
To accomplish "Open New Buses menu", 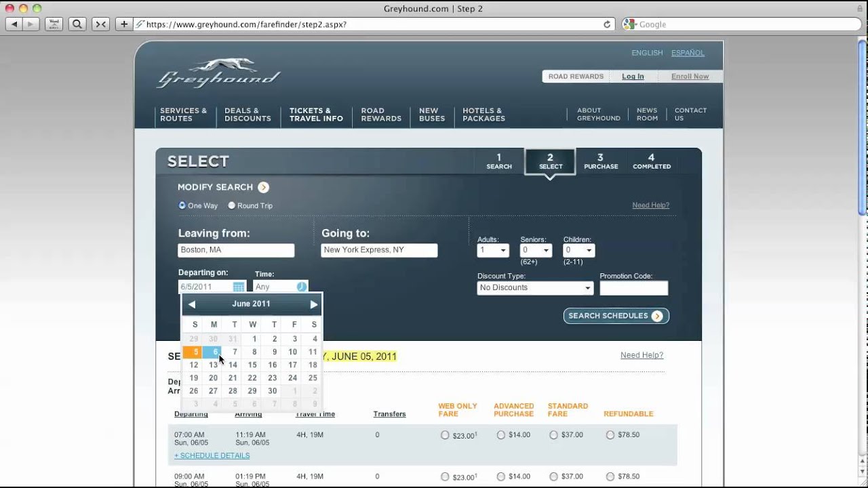I will tap(432, 115).
